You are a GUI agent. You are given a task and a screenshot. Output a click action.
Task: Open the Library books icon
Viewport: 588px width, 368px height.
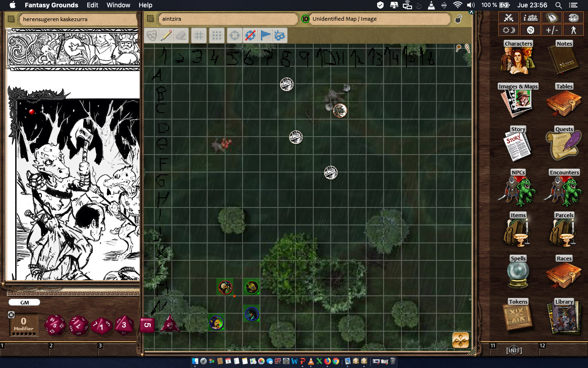coord(564,315)
